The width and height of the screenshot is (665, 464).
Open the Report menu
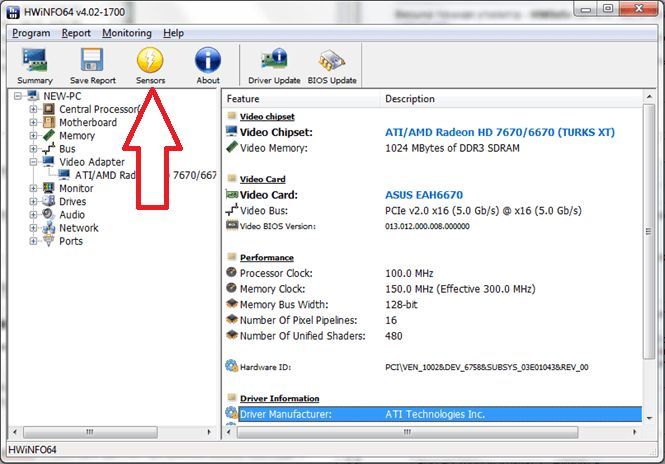(x=76, y=33)
